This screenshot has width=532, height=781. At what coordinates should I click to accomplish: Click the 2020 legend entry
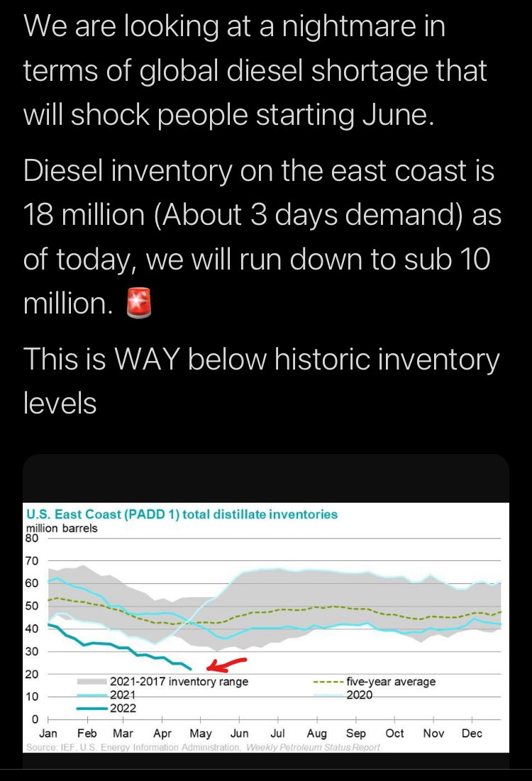359,695
